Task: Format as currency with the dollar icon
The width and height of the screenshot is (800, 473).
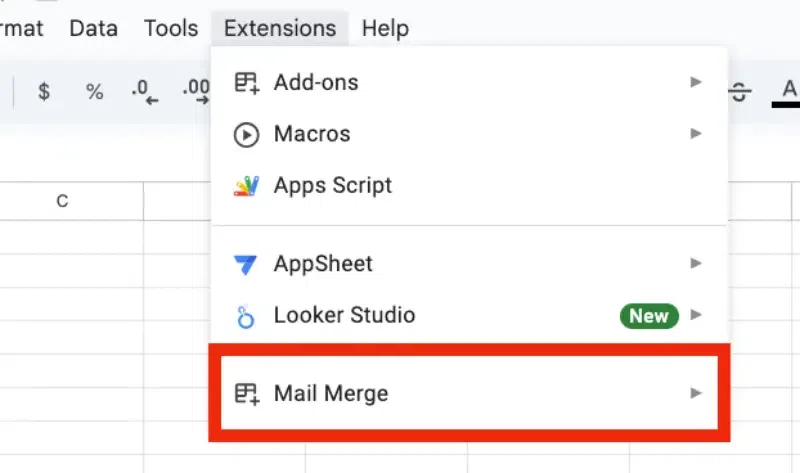Action: [x=44, y=92]
